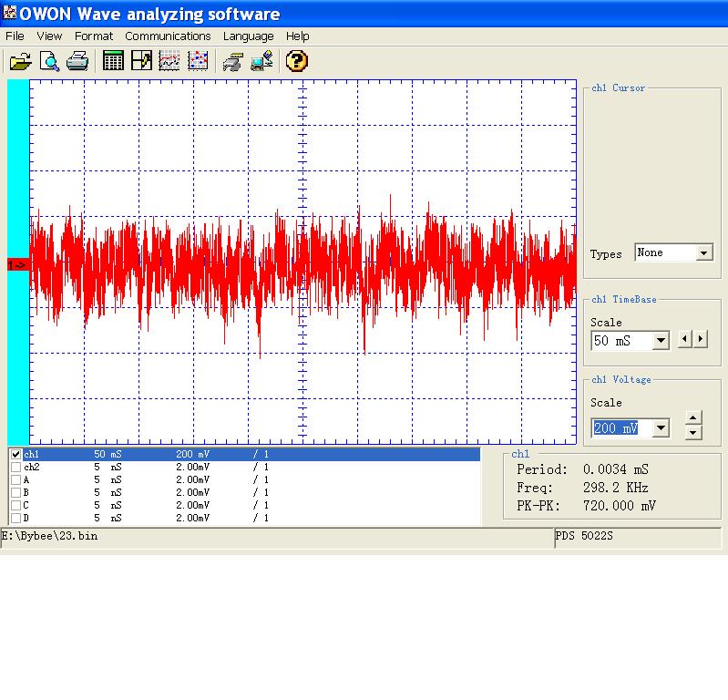This screenshot has height=700, width=728.
Task: Select the ch1 row in channel list
Action: [251, 454]
